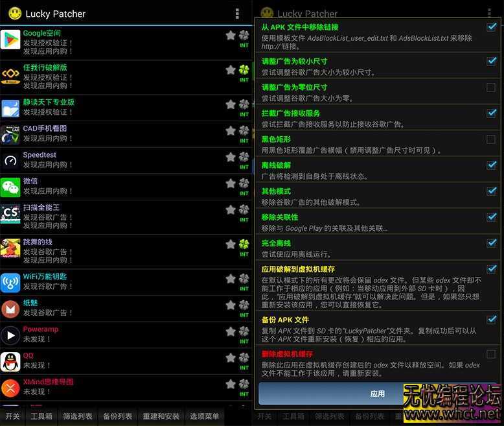Enable the 调整广告为零位尺寸 checkbox
The width and height of the screenshot is (504, 426).
coord(491,88)
